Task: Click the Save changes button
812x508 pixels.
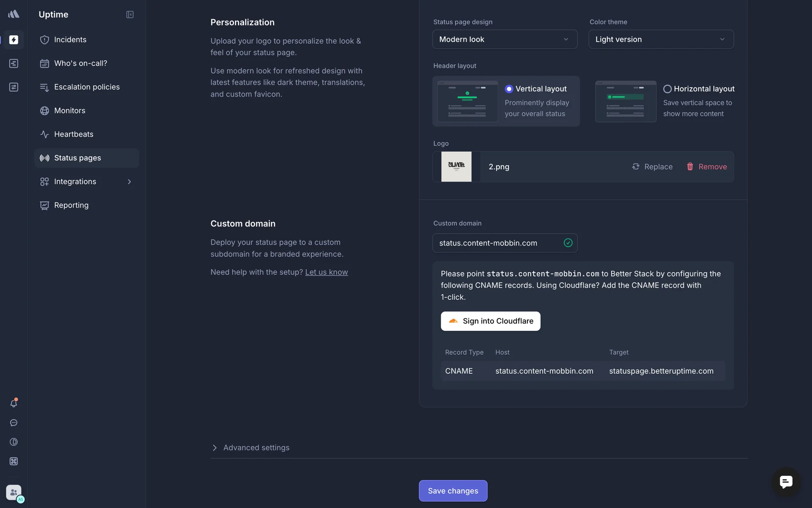Action: point(453,491)
